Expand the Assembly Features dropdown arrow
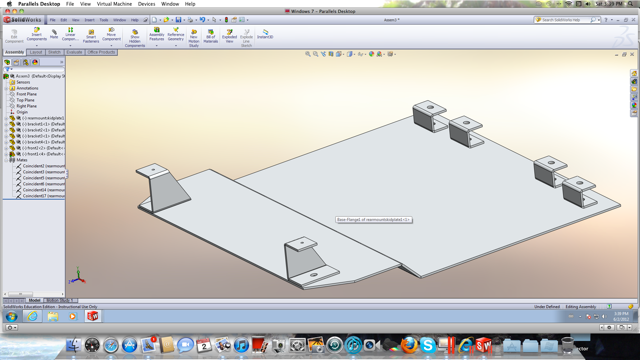 pos(156,45)
